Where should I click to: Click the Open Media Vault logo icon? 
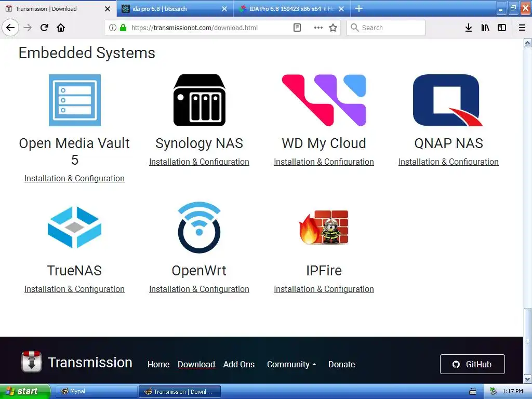point(75,100)
